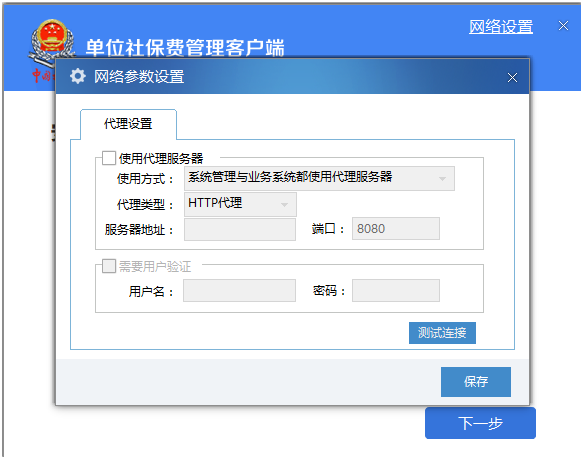Screen dimensions: 583x459
Task: Click the 服务器地址： label
Action: [x=139, y=230]
